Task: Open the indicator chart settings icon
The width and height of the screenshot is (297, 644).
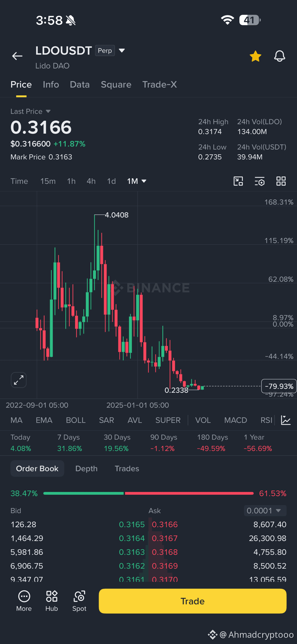Action: pos(286,420)
